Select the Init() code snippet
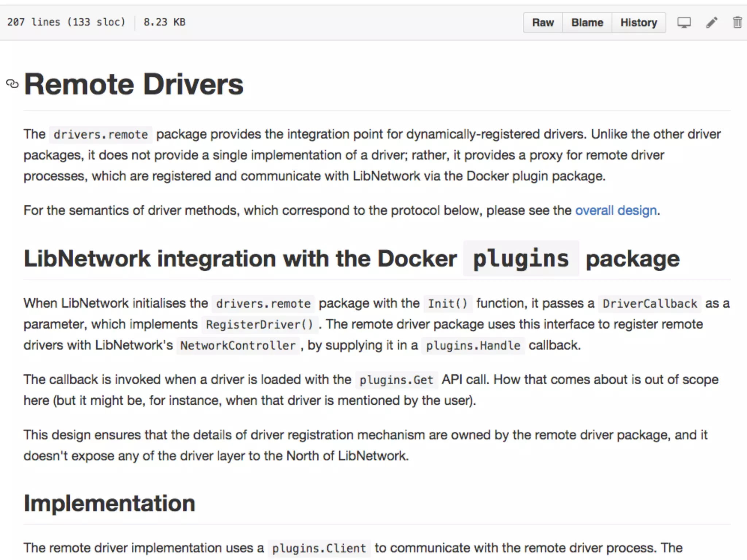 [x=448, y=303]
